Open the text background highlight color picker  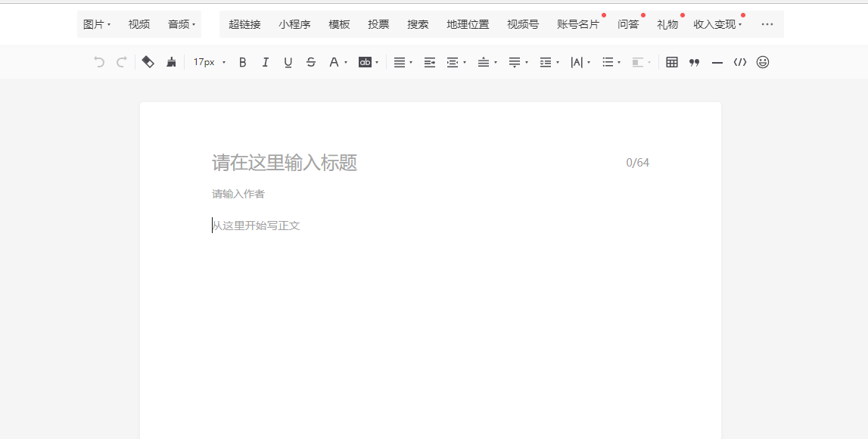click(368, 62)
